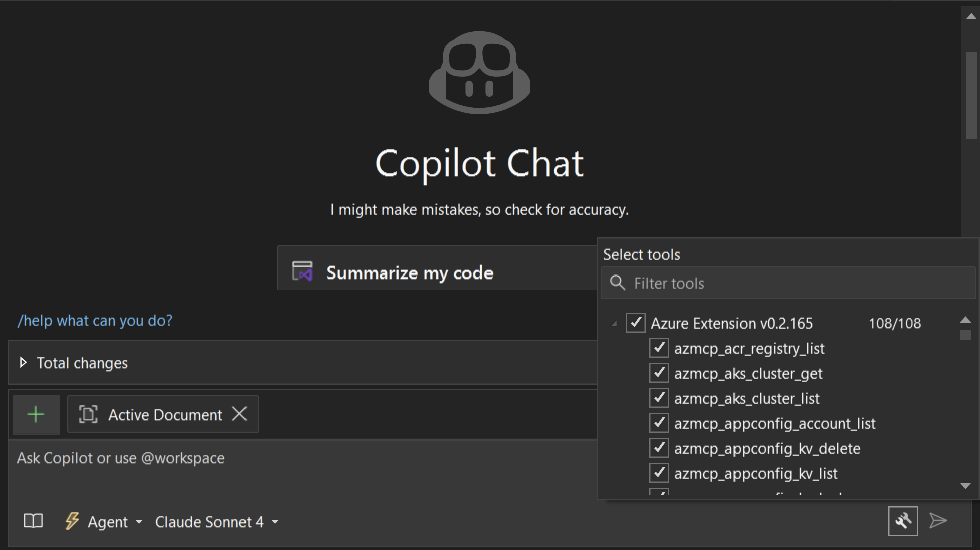Click the tools list scroll down arrow
The height and width of the screenshot is (550, 980).
pyautogui.click(x=965, y=485)
